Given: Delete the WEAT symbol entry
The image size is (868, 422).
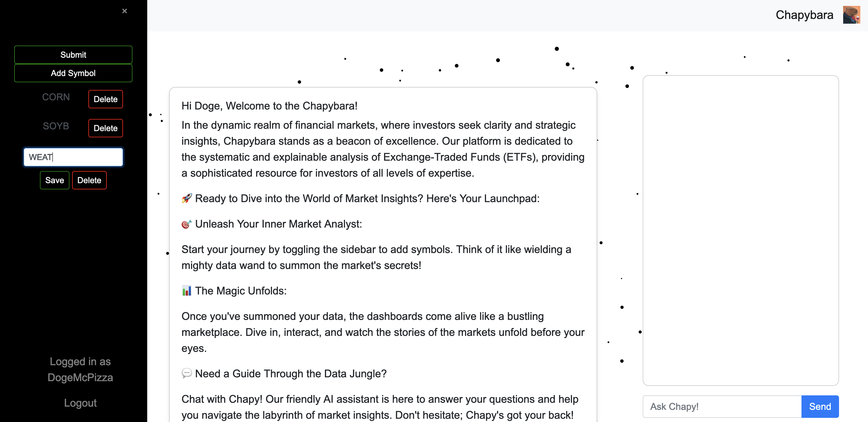Looking at the screenshot, I should click(x=89, y=180).
